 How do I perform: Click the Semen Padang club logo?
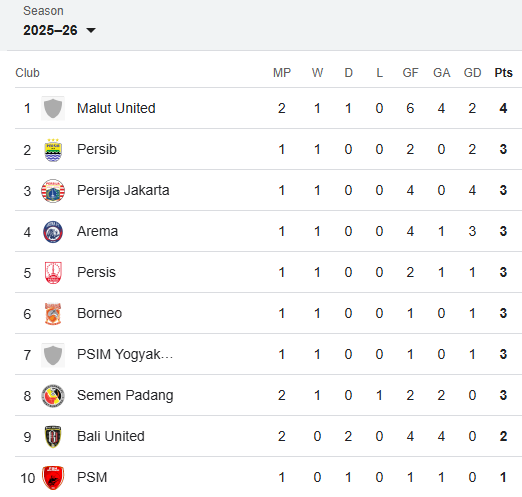(x=53, y=396)
